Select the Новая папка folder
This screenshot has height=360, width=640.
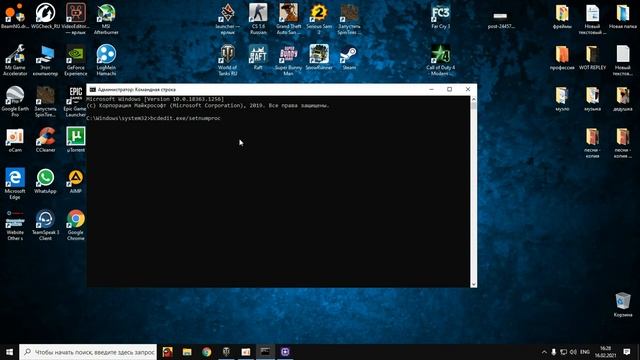tap(622, 16)
